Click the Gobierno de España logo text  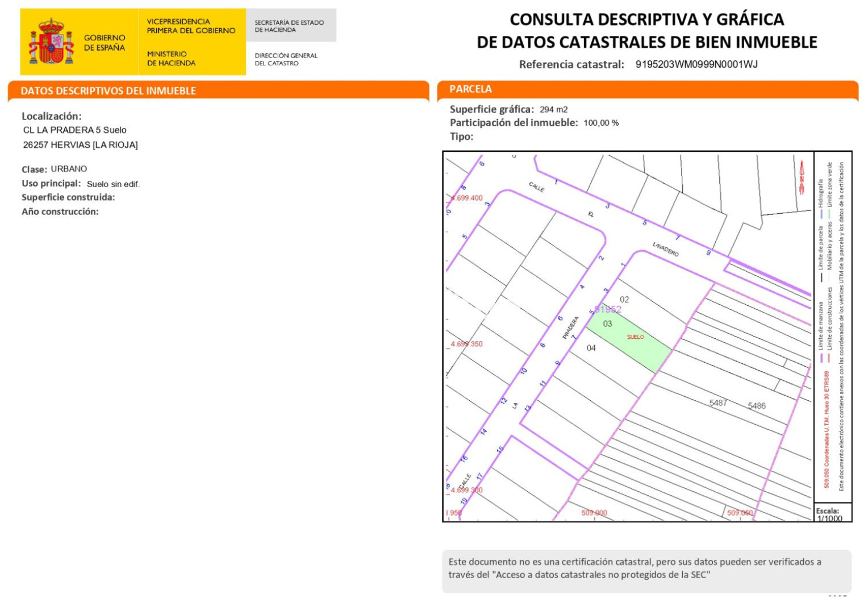104,43
